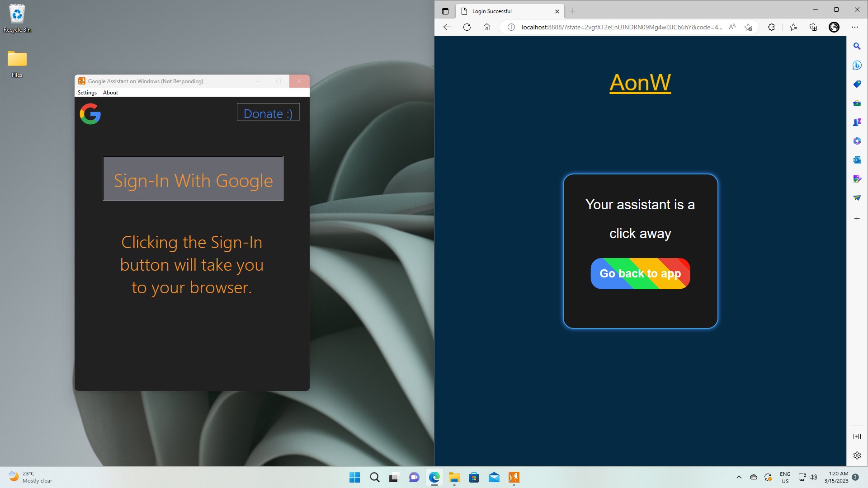Open the Bing chat sidebar icon
Screen dimensions: 868x488
(x=857, y=65)
